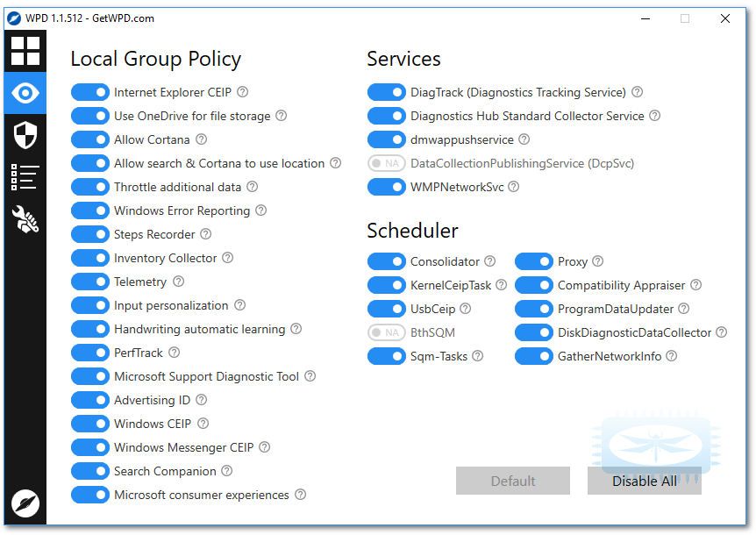This screenshot has width=756, height=535.
Task: Open help for Input personalization
Action: tap(239, 304)
